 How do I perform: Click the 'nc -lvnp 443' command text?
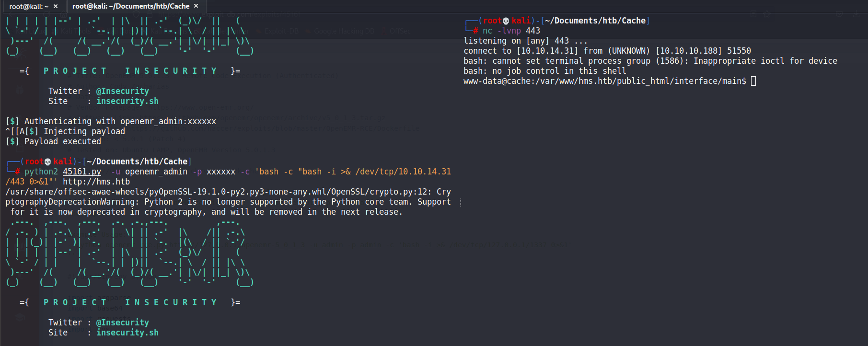[511, 31]
